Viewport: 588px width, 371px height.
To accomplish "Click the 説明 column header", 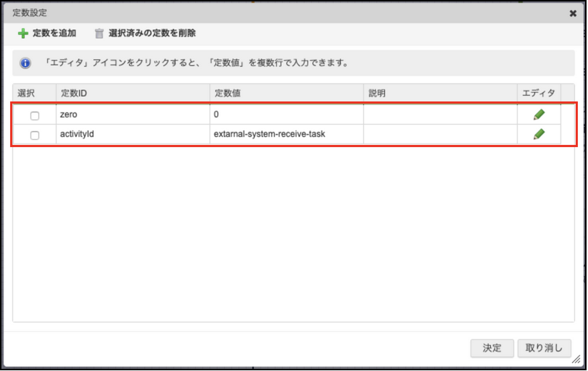I will tap(440, 93).
